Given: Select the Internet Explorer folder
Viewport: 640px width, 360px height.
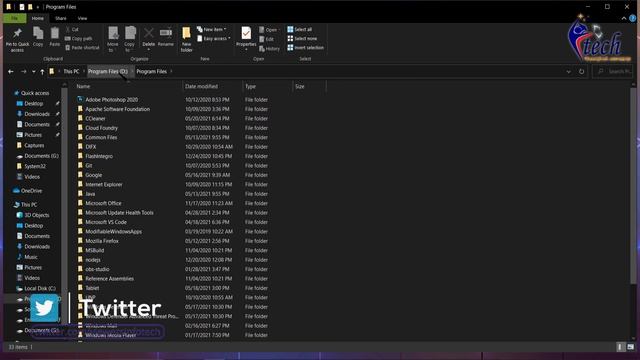Looking at the screenshot, I should [104, 184].
